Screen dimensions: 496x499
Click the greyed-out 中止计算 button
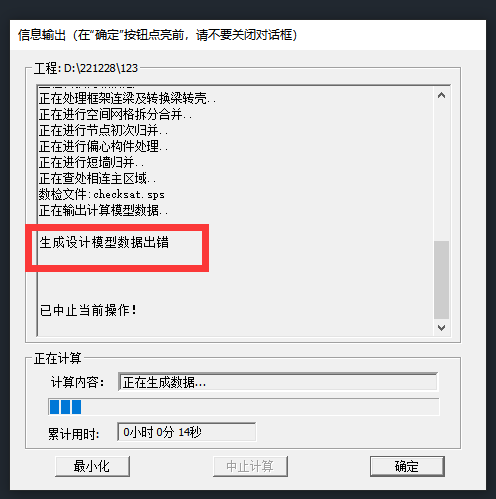tap(250, 466)
